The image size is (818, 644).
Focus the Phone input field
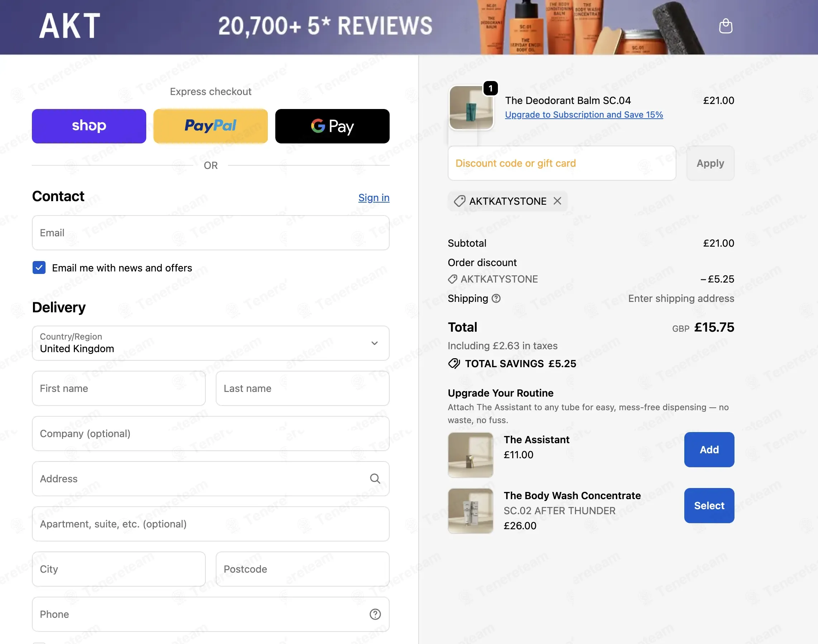(211, 614)
